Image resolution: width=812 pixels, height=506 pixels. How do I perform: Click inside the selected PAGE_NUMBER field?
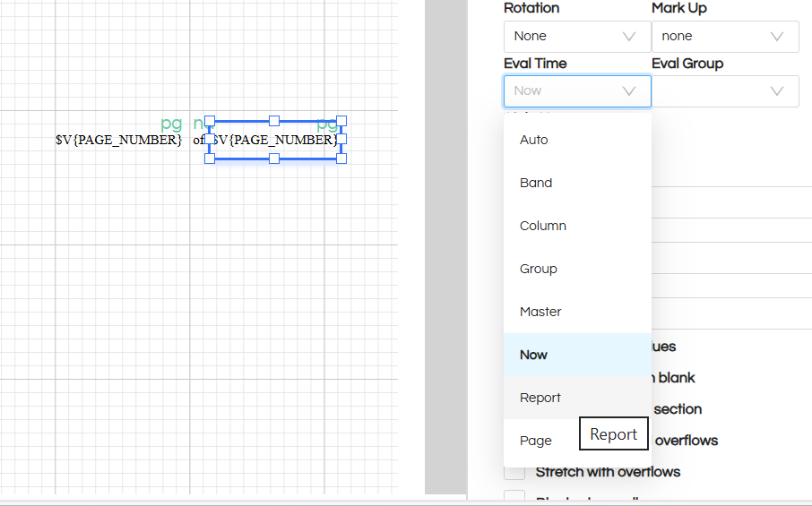(x=276, y=141)
